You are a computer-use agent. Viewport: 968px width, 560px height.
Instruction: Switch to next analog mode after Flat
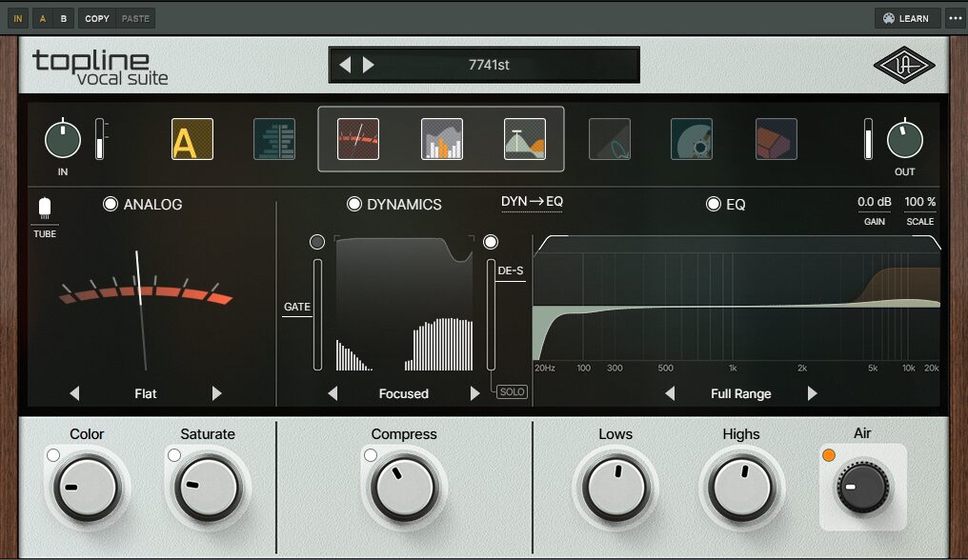point(216,393)
